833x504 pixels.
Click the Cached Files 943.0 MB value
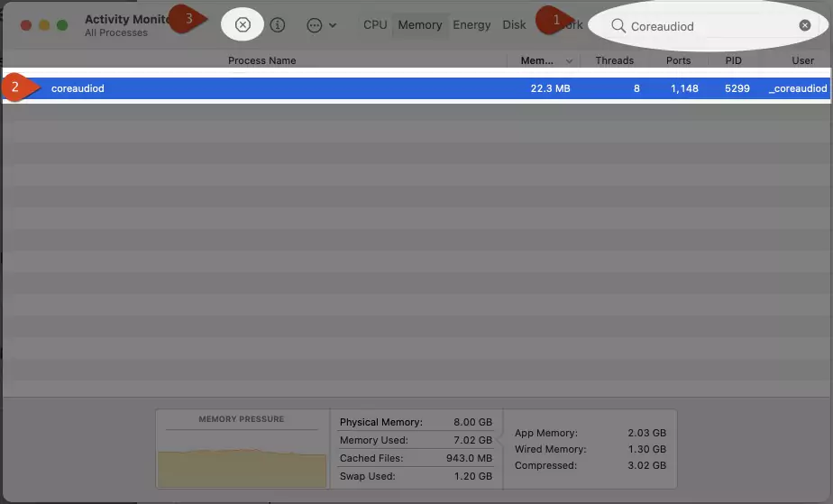469,458
